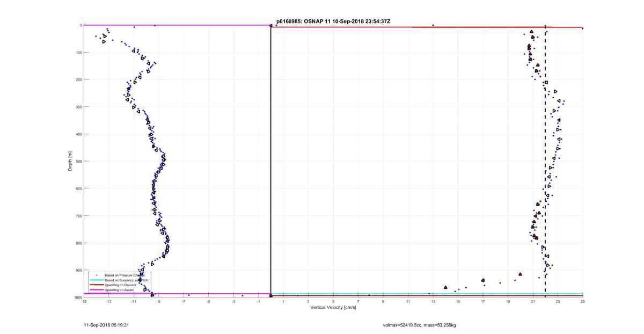Click the x-axis tick label '15'

pyautogui.click(x=458, y=301)
